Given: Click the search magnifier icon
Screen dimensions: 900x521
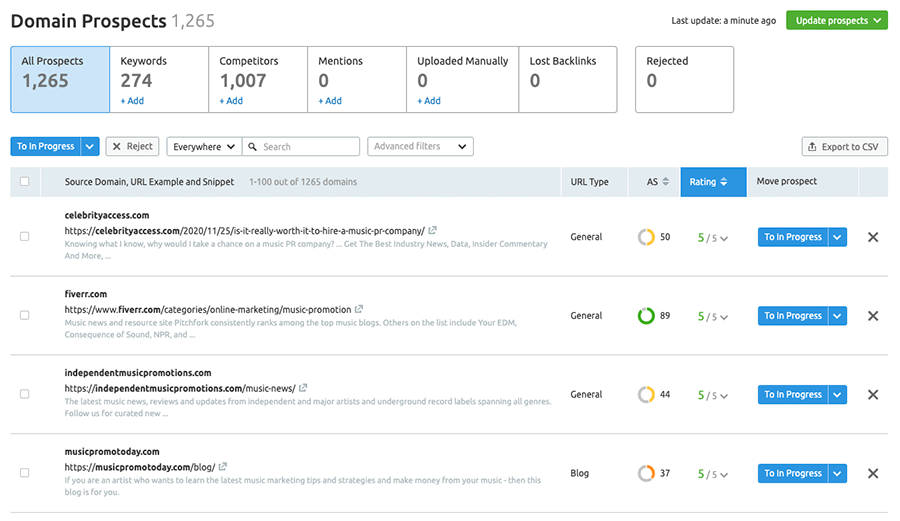Looking at the screenshot, I should click(252, 147).
